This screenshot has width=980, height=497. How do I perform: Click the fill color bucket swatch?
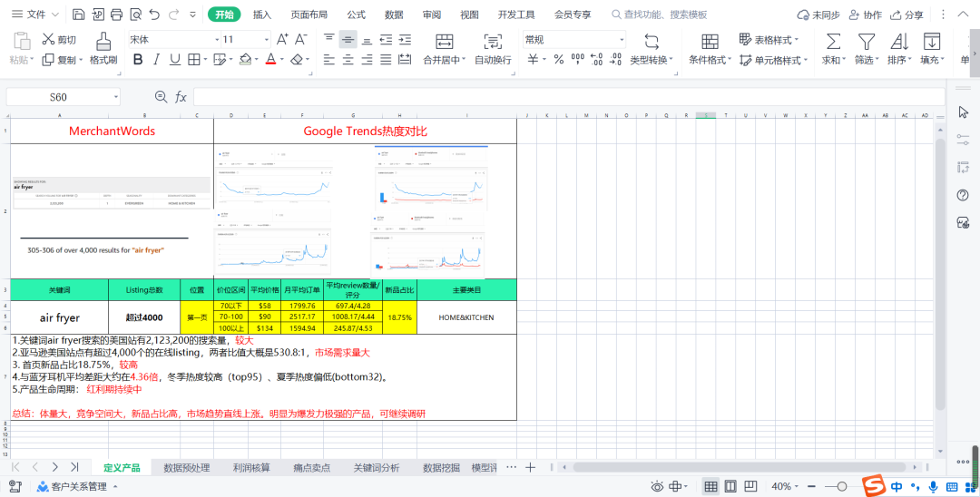pyautogui.click(x=245, y=59)
